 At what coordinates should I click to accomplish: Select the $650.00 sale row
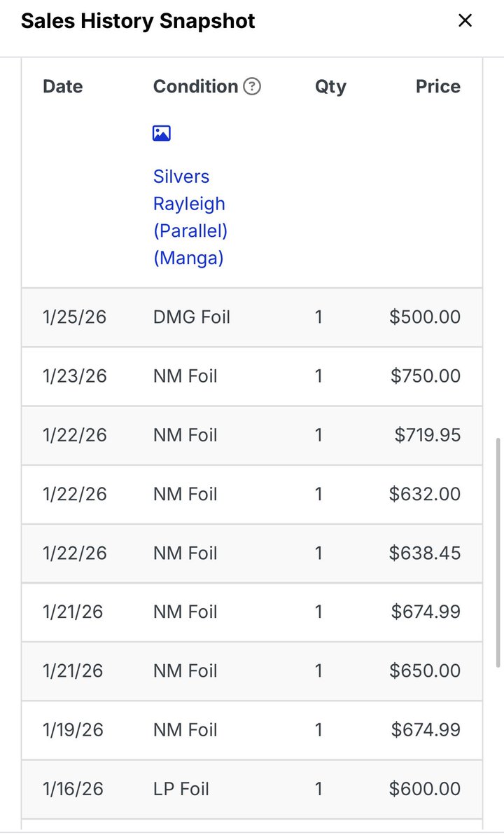pyautogui.click(x=252, y=671)
